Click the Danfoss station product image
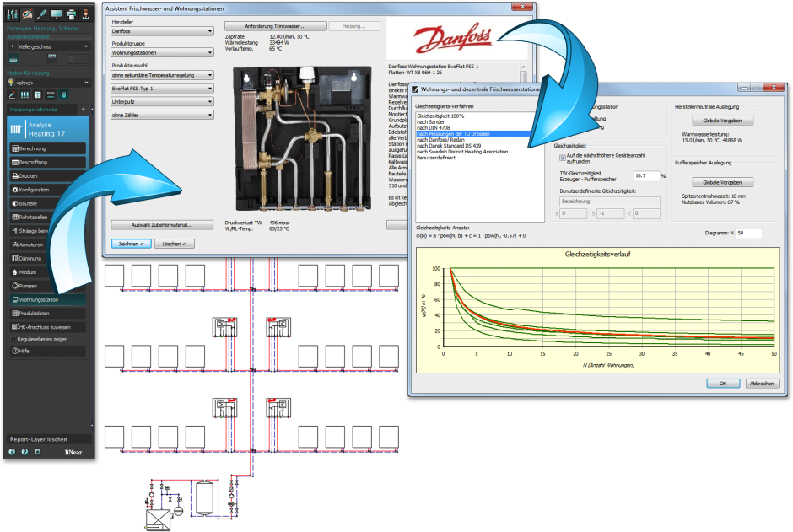Image resolution: width=793 pixels, height=532 pixels. click(302, 138)
